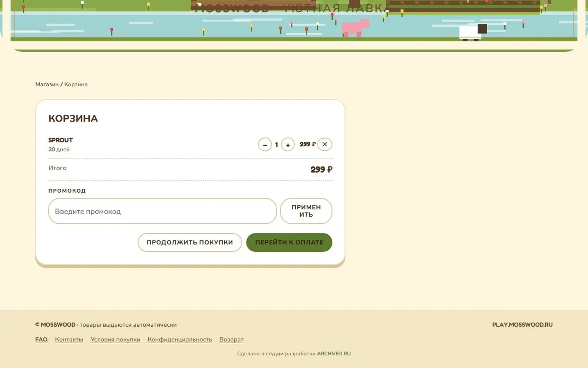Open the Возврат footer link
This screenshot has height=368, width=588.
pos(231,339)
